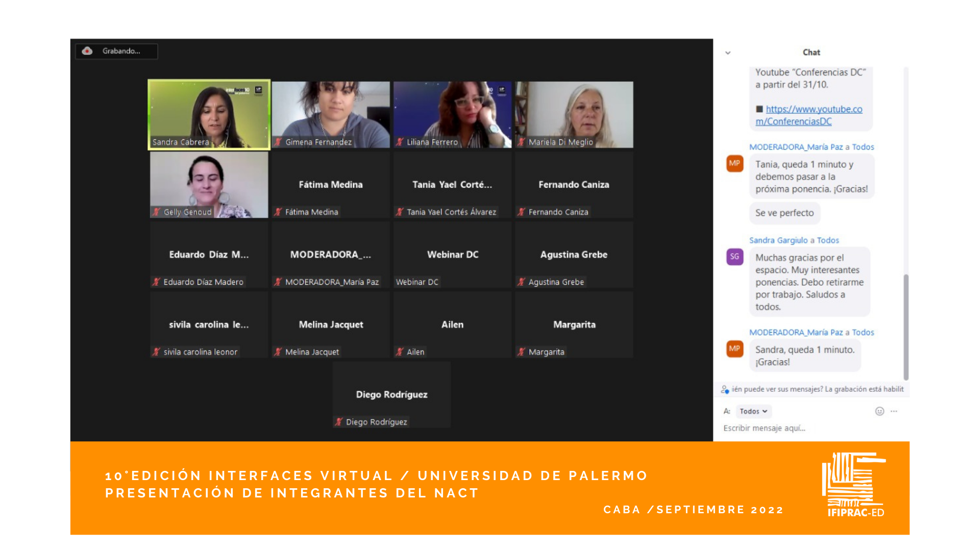Click the cloud recording icon
This screenshot has height=551, width=980.
(87, 51)
